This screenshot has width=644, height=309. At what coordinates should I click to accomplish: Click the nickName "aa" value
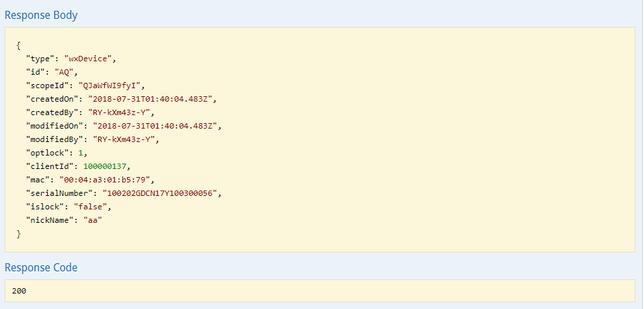tap(92, 221)
